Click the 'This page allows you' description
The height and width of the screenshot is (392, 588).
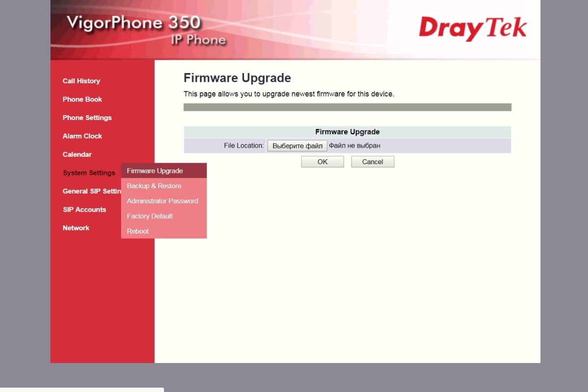pyautogui.click(x=289, y=94)
